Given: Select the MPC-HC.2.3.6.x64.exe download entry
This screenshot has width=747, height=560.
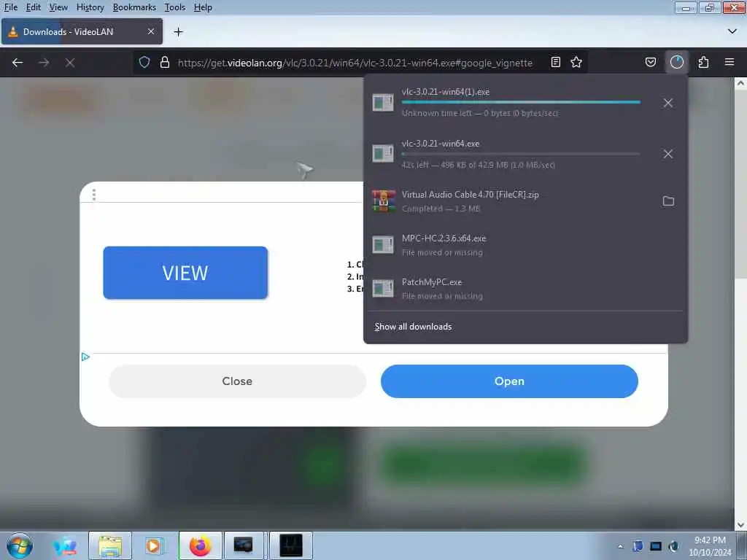Looking at the screenshot, I should (x=525, y=245).
